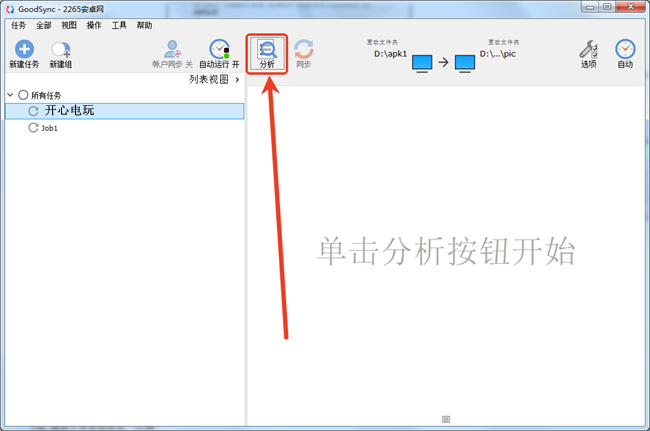This screenshot has width=650, height=431.
Task: Click the 新建任务 plus icon
Action: tap(24, 49)
